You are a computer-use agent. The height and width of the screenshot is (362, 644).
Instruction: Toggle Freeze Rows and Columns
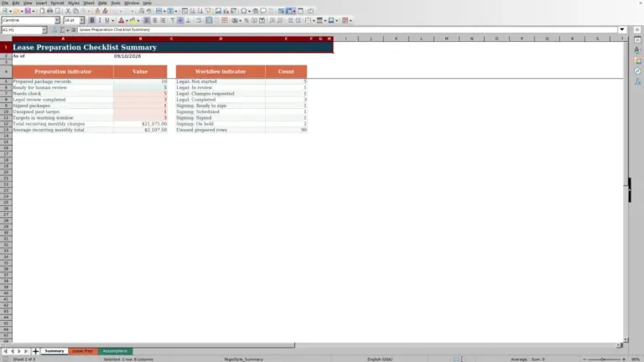[289, 11]
